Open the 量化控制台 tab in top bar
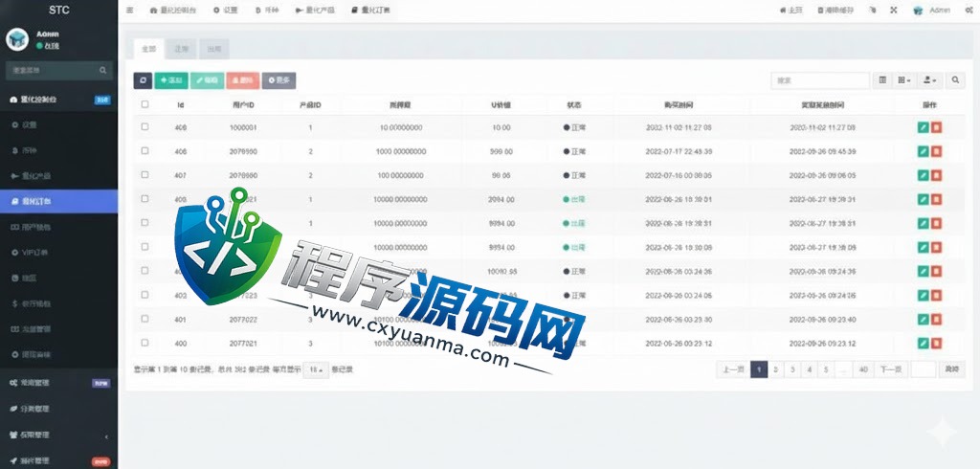The width and height of the screenshot is (980, 469). point(173,10)
